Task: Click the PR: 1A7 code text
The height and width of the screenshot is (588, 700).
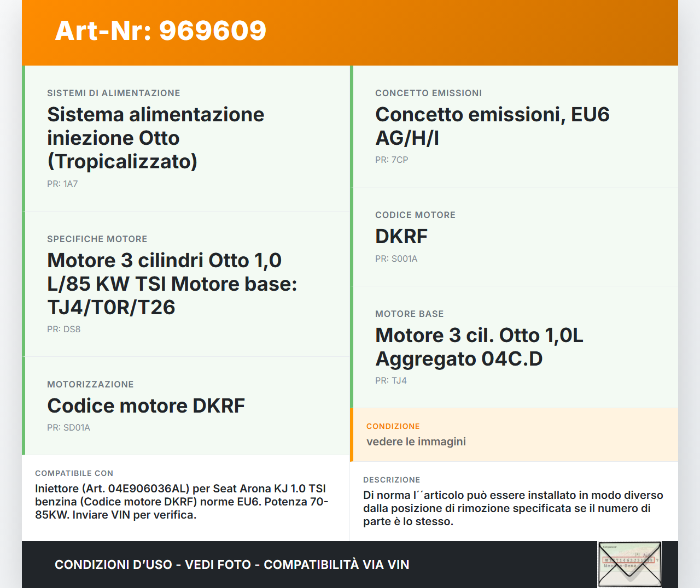Action: click(x=62, y=184)
